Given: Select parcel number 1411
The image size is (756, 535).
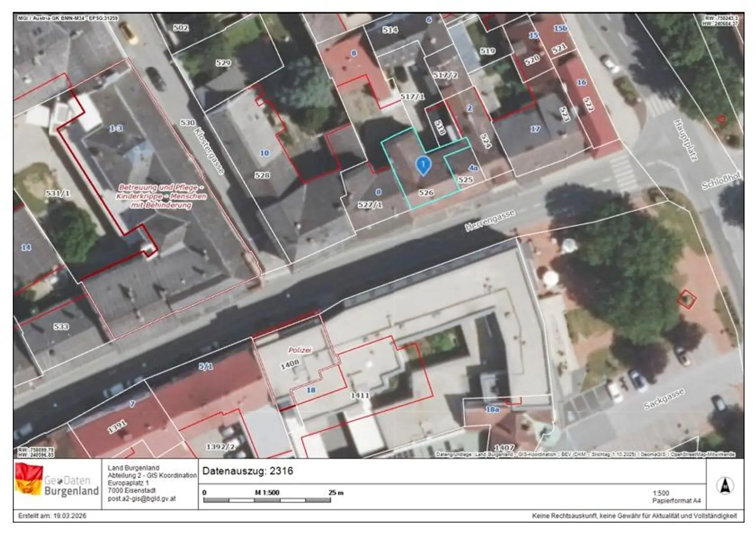Looking at the screenshot, I should [360, 395].
